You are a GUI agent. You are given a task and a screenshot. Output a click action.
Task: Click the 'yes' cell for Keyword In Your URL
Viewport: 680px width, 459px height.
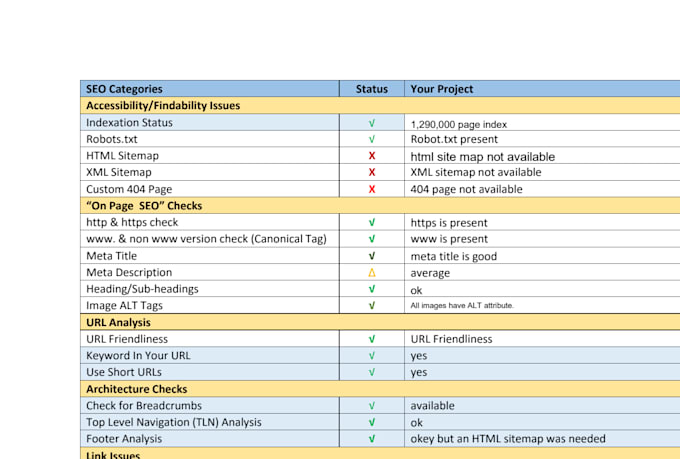click(x=542, y=356)
